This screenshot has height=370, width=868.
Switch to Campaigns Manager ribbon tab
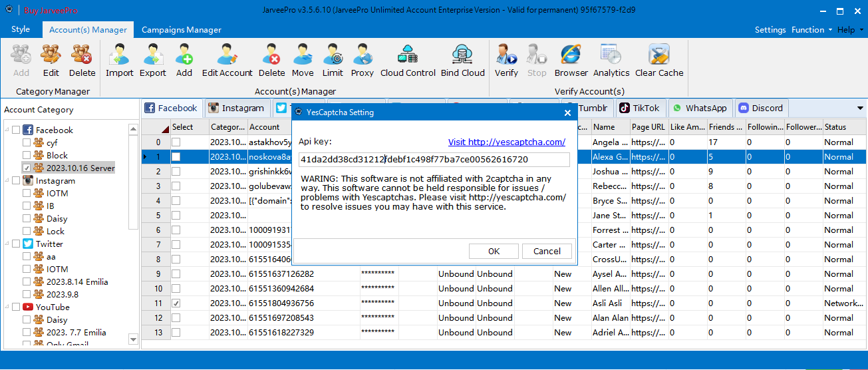pyautogui.click(x=182, y=30)
